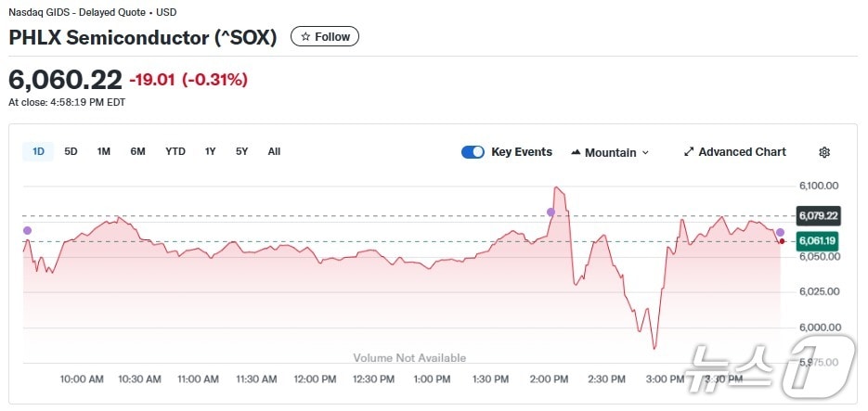The image size is (868, 411).
Task: Click the purple key event dot at chart start
Action: tap(27, 230)
